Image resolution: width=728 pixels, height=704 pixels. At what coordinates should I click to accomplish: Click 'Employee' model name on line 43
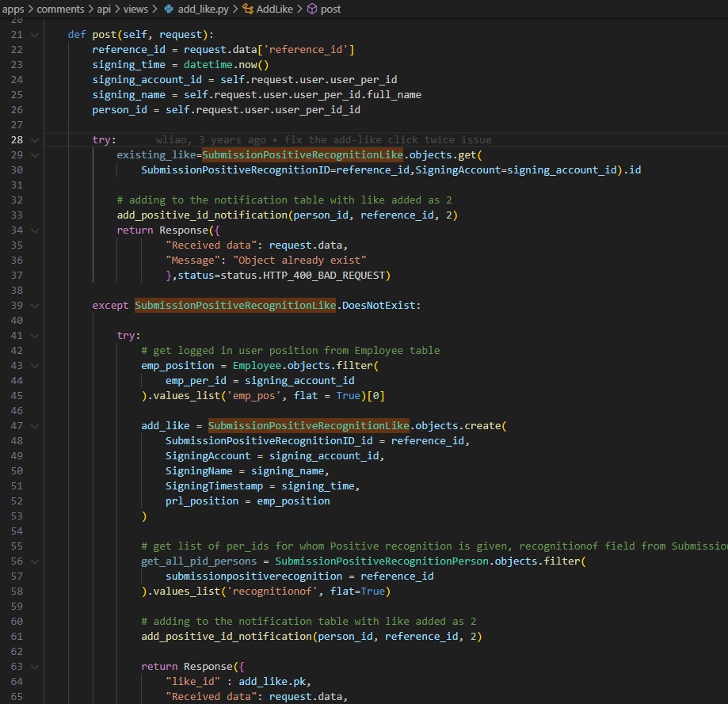pos(257,366)
